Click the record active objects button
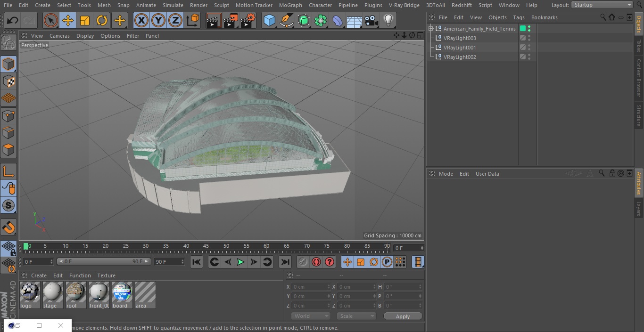The height and width of the screenshot is (332, 644). point(303,262)
